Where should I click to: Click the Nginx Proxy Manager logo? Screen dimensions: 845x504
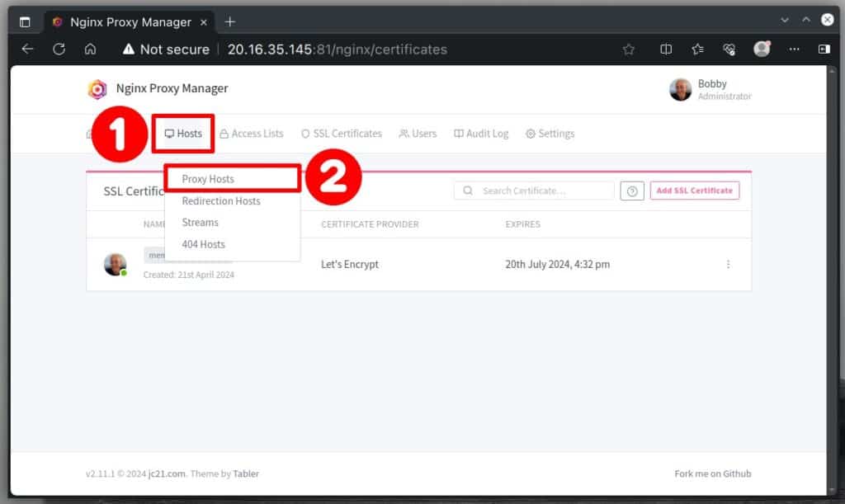[x=97, y=89]
